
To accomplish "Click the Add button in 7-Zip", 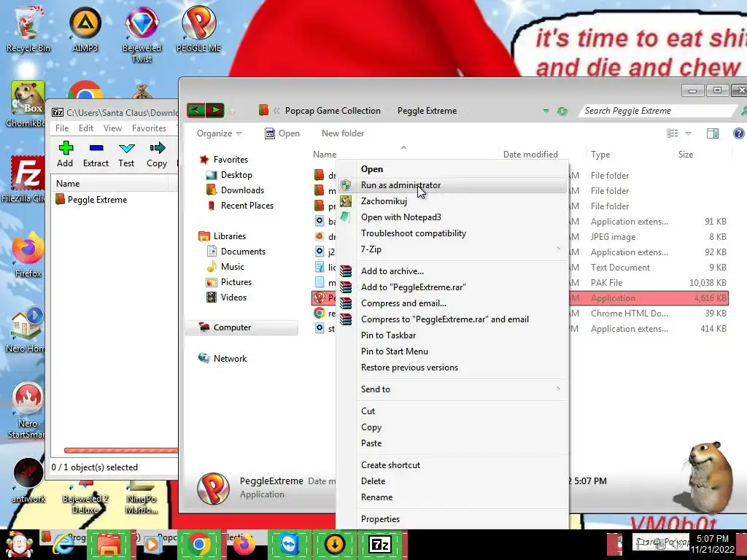I will 65,155.
